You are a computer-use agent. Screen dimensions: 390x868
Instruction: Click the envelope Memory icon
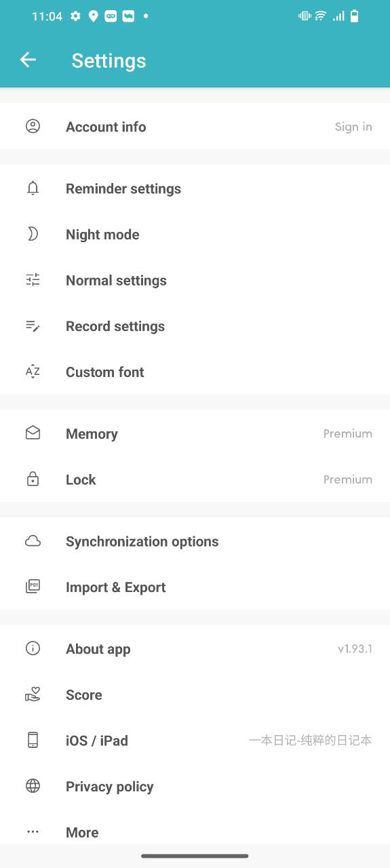[33, 433]
